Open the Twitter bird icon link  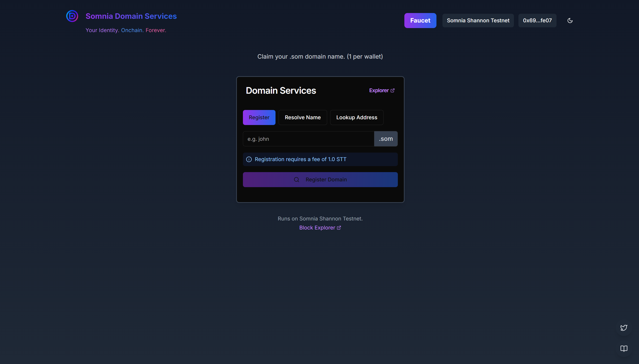point(624,328)
